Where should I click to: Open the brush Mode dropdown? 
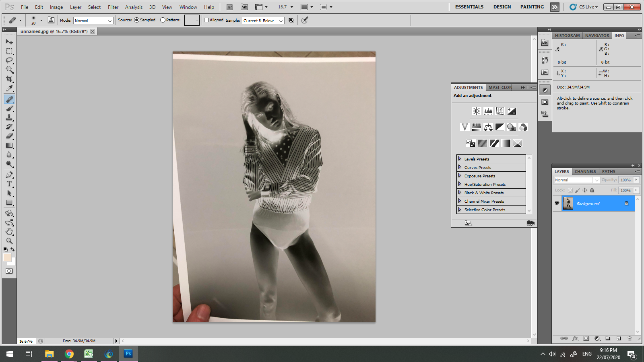[x=93, y=21]
